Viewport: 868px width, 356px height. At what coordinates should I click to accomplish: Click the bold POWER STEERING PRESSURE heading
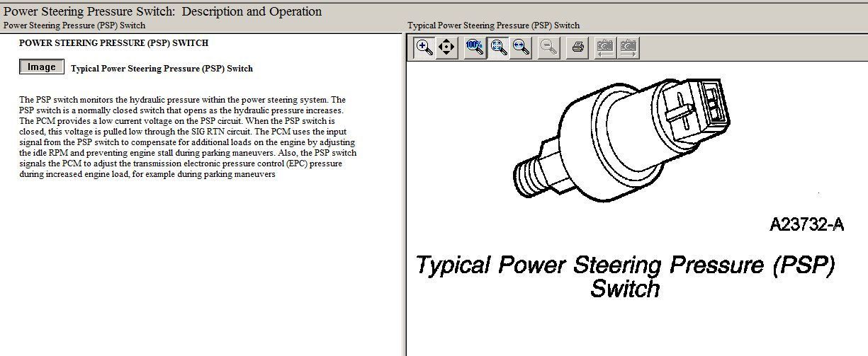coord(113,43)
